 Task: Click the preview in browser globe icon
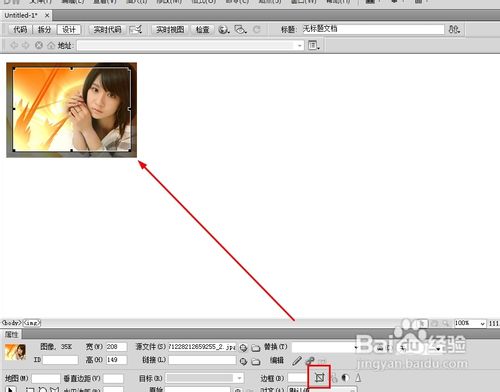click(x=224, y=30)
